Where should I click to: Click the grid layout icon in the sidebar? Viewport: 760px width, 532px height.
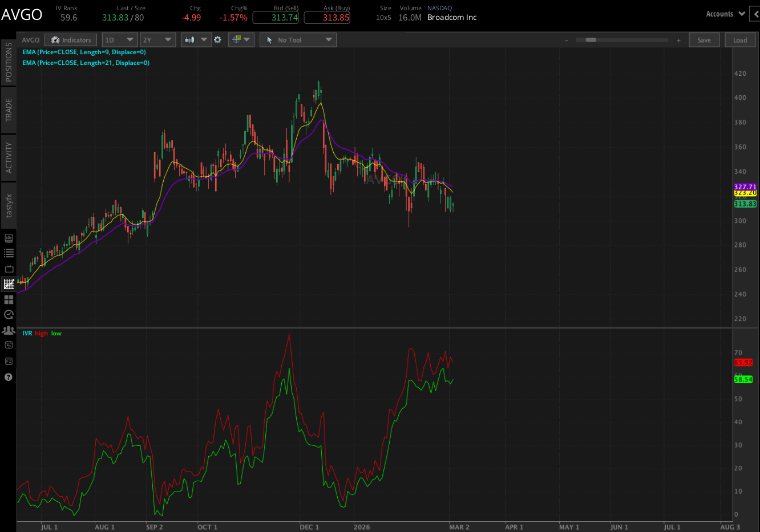(8, 299)
